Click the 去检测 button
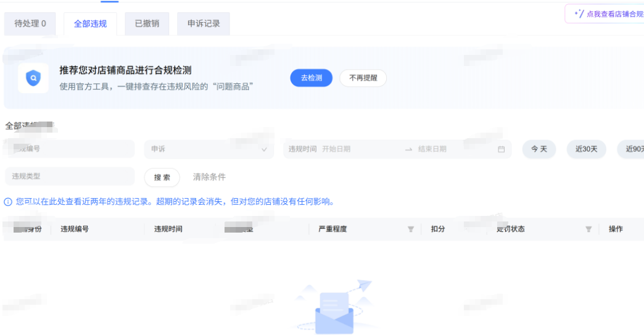Image resolution: width=644 pixels, height=335 pixels. pyautogui.click(x=312, y=78)
